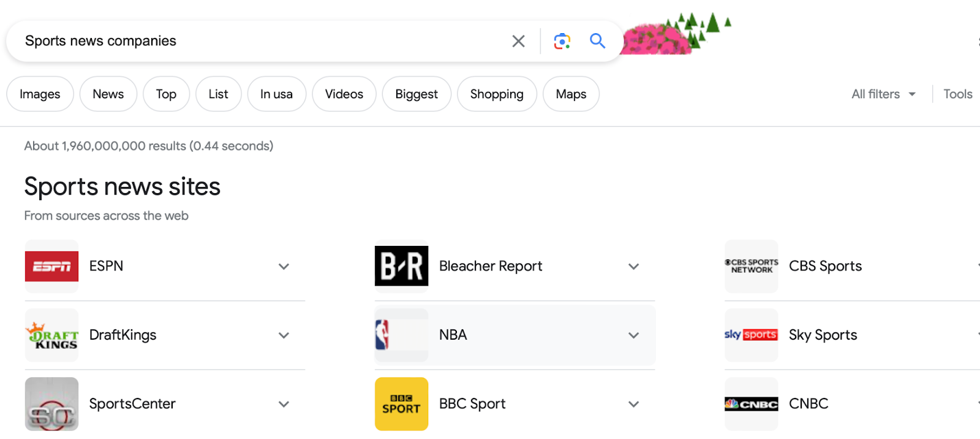The width and height of the screenshot is (980, 439).
Task: Expand the NBA entry chevron
Action: click(x=634, y=335)
